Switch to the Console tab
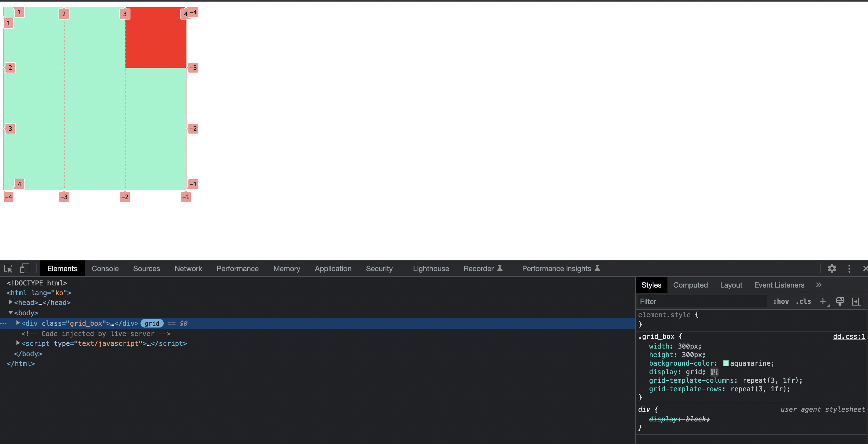868x444 pixels. (x=105, y=269)
